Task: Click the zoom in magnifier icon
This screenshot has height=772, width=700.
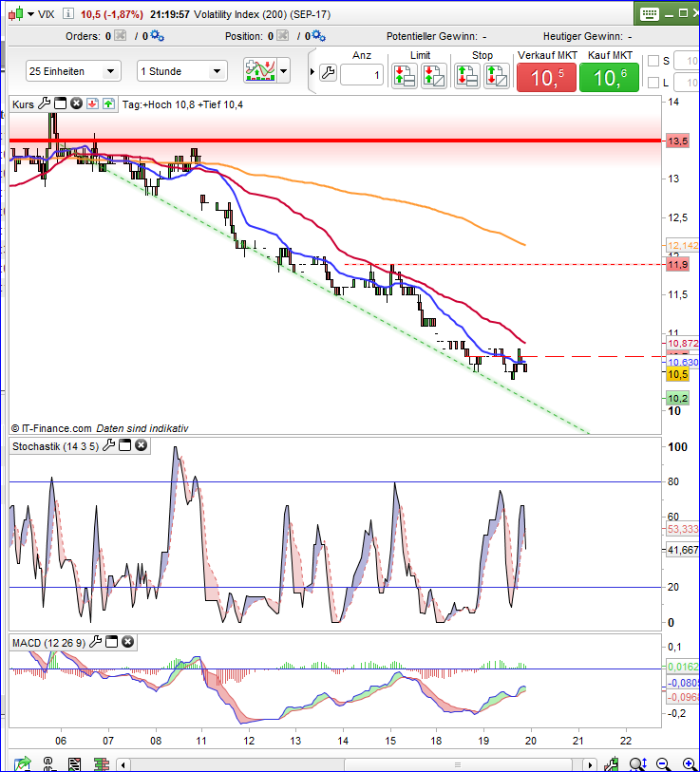Action: coord(690,764)
